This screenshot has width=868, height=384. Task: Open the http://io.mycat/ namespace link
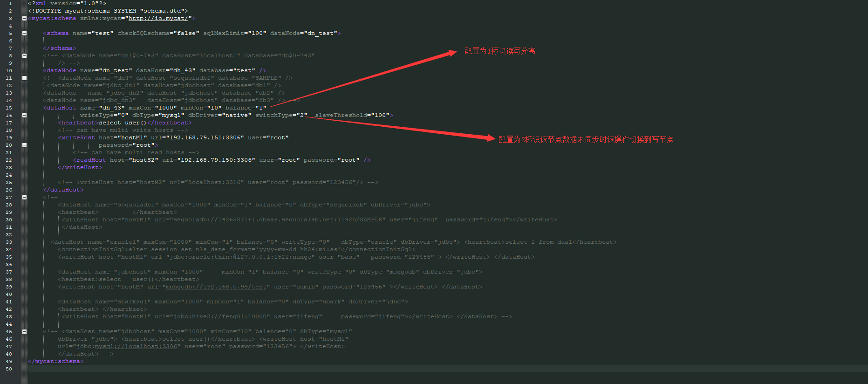[x=158, y=19]
